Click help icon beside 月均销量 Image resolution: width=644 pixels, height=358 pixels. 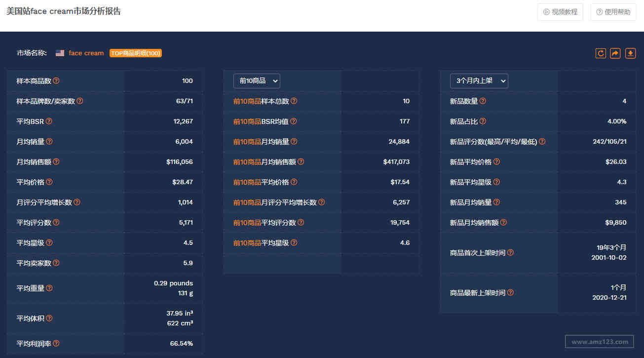tap(49, 142)
